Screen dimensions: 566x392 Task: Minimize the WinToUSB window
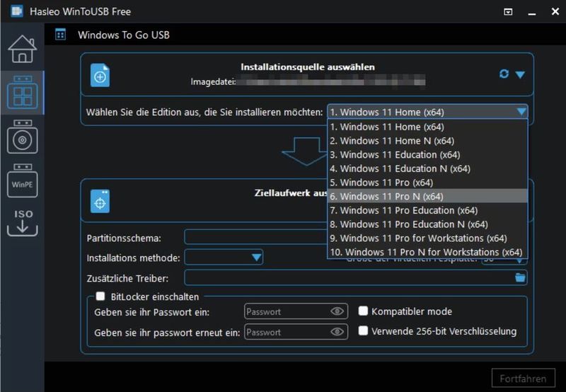pos(531,13)
